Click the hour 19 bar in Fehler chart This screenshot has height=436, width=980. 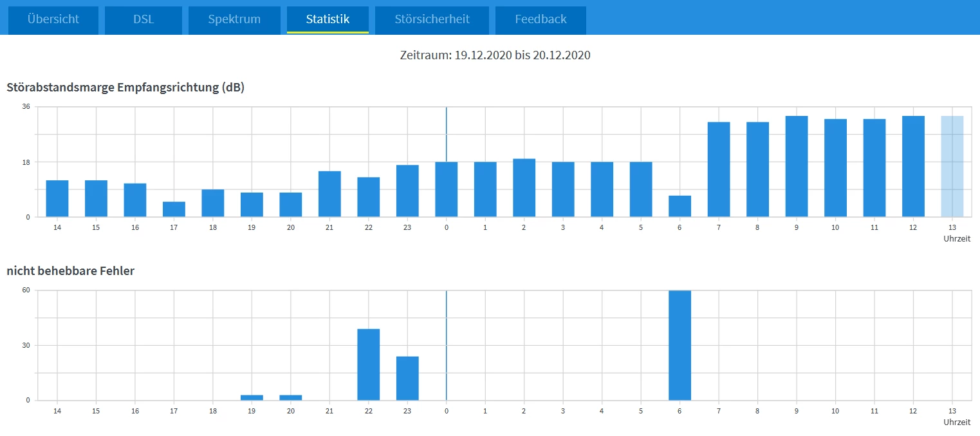coord(252,397)
